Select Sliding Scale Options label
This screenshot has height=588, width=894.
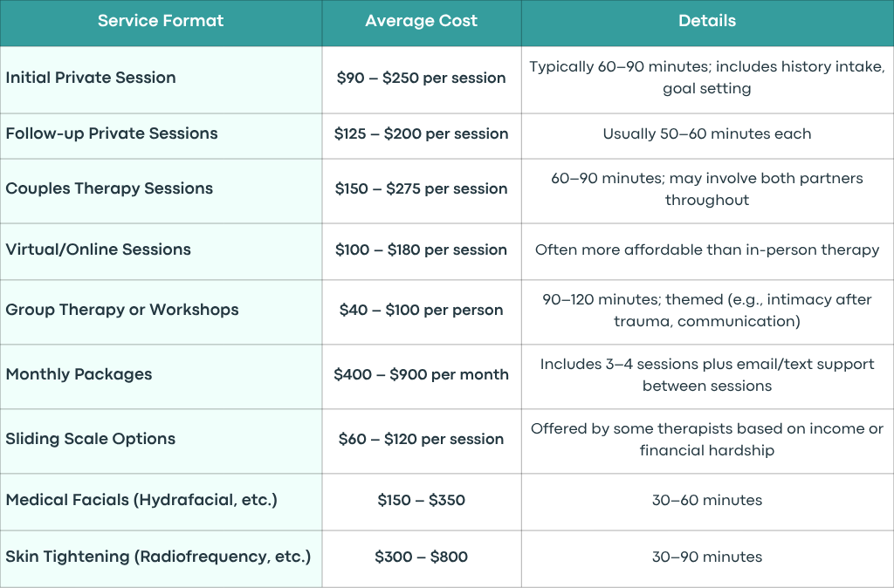(x=91, y=439)
